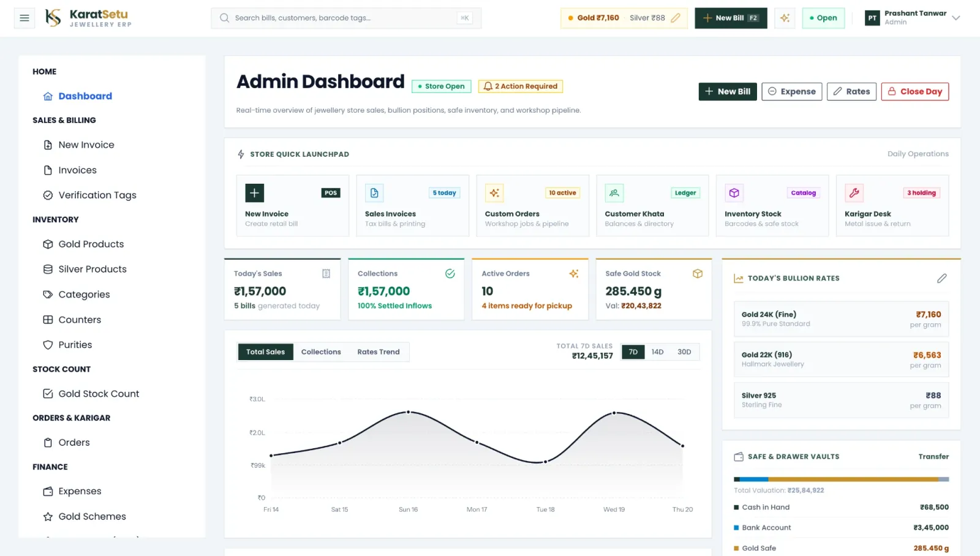Click the Sun 16 chart data point
This screenshot has height=556, width=980.
(409, 412)
